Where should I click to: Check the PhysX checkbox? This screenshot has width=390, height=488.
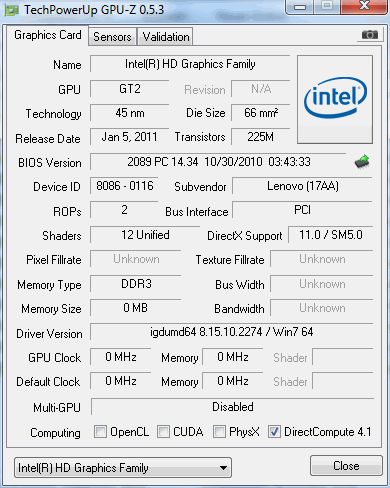(x=219, y=431)
